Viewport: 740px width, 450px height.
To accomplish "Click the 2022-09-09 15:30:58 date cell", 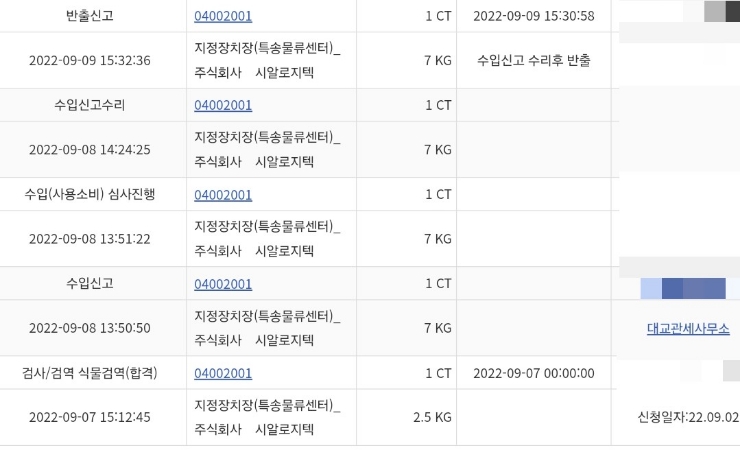I will [x=534, y=16].
